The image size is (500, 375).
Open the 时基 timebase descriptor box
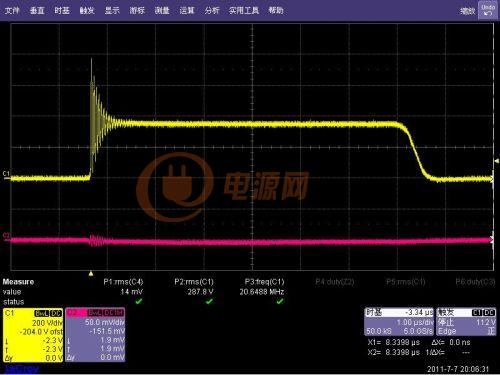399,322
